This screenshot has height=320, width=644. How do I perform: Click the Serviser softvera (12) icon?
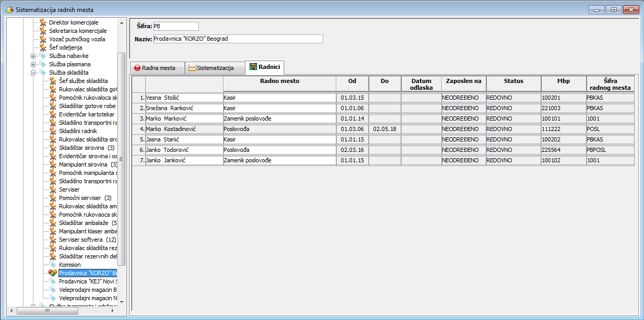tap(53, 240)
